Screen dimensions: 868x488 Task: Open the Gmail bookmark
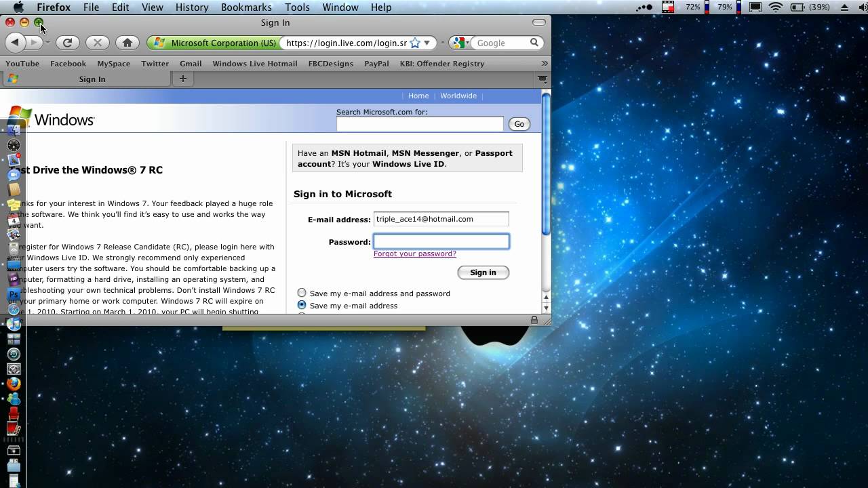click(191, 63)
